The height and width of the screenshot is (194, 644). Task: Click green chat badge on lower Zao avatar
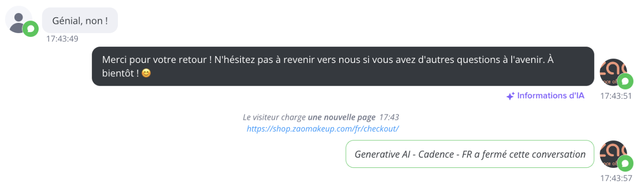[625, 164]
